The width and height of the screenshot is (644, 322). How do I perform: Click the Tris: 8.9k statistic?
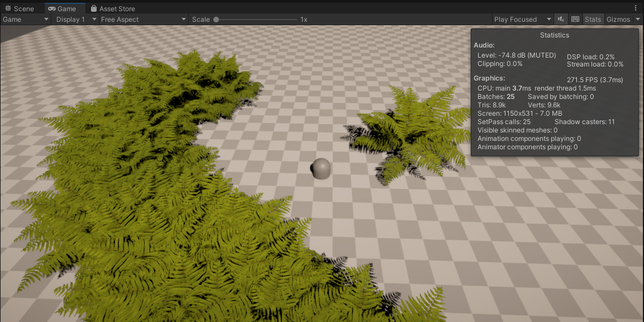coord(492,105)
